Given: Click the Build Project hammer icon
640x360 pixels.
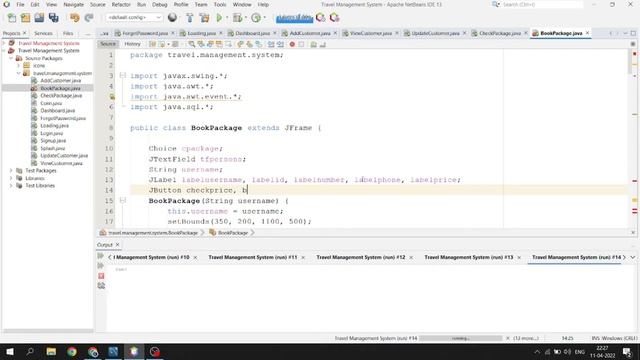Looking at the screenshot, I should tap(189, 18).
